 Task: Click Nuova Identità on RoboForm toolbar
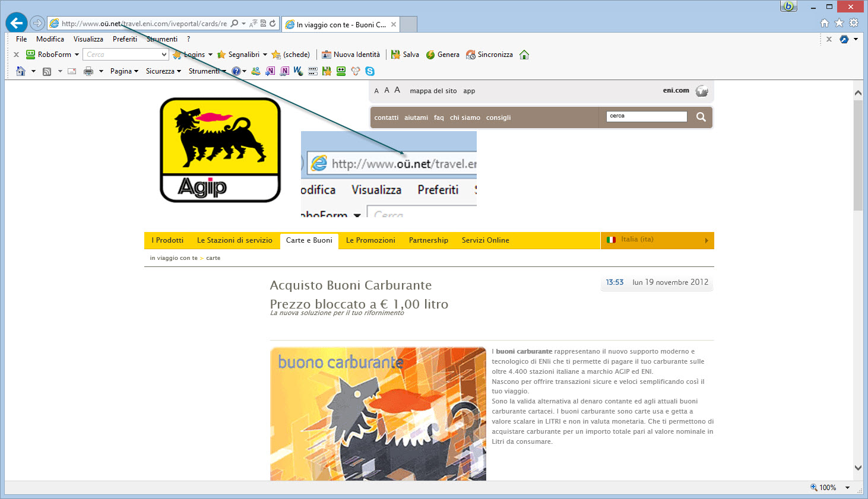pyautogui.click(x=351, y=55)
